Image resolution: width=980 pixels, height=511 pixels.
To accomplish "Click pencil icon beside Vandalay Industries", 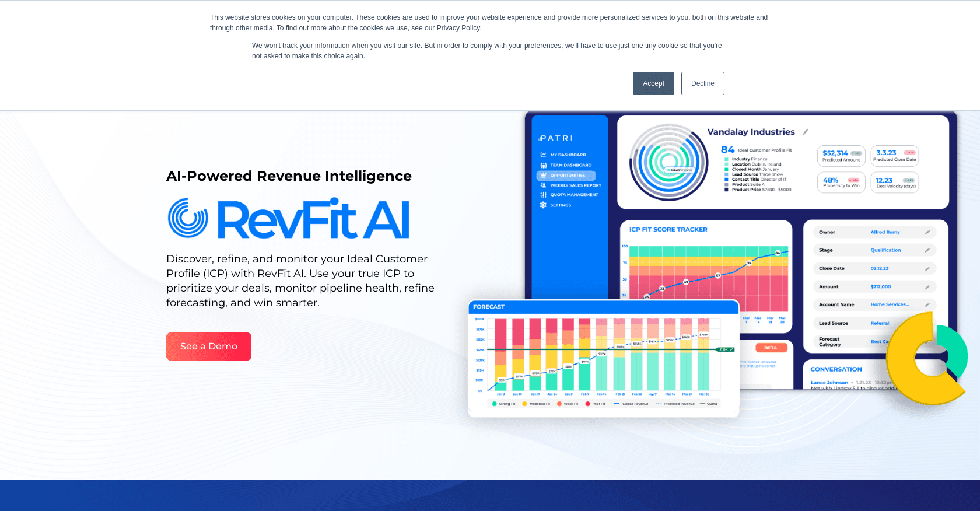I will (x=806, y=132).
